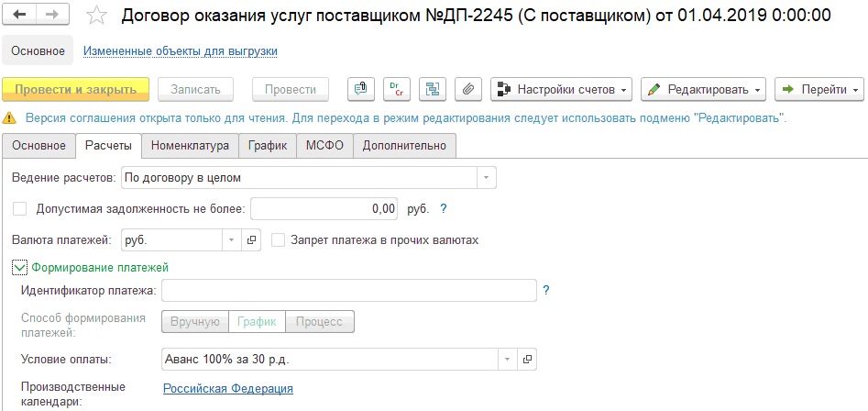
Task: Open the Edit submenu
Action: click(x=704, y=89)
